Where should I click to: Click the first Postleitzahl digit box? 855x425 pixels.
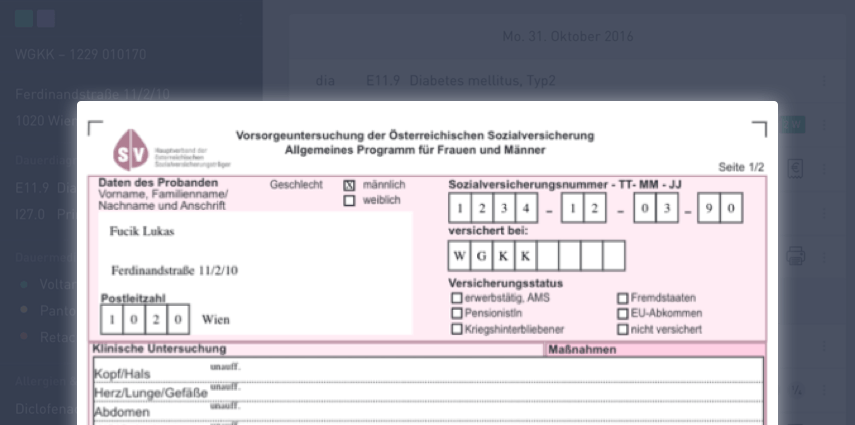[112, 319]
